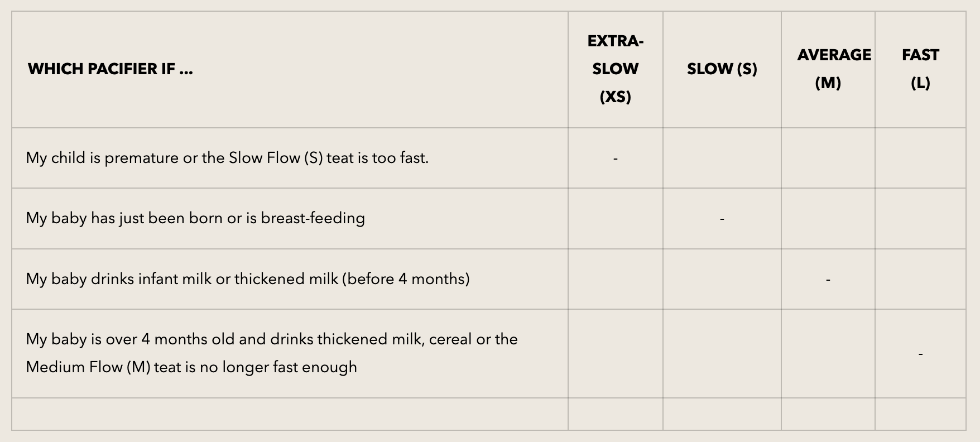Click the dash mark in the Extra-Slow column
Image resolution: width=980 pixels, height=442 pixels.
[615, 159]
